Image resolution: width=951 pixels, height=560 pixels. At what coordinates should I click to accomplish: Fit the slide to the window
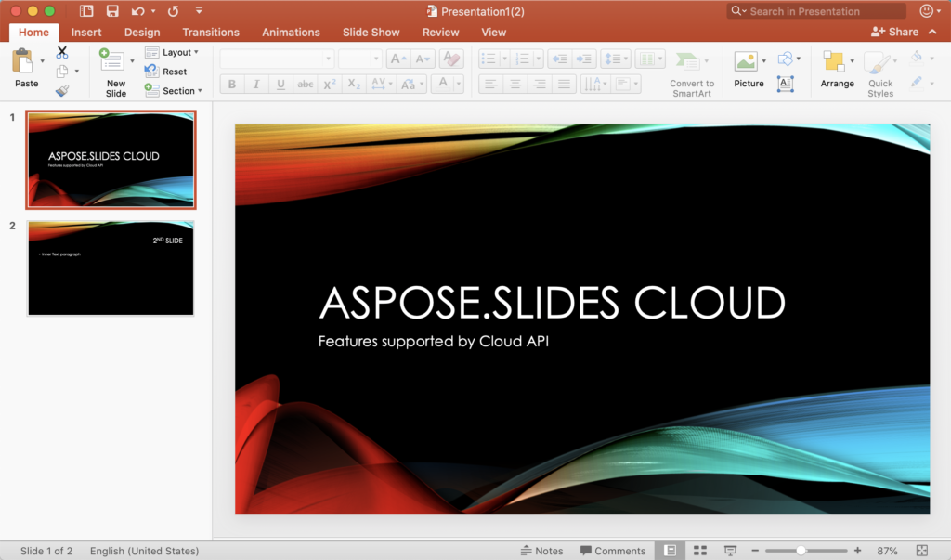click(x=922, y=551)
